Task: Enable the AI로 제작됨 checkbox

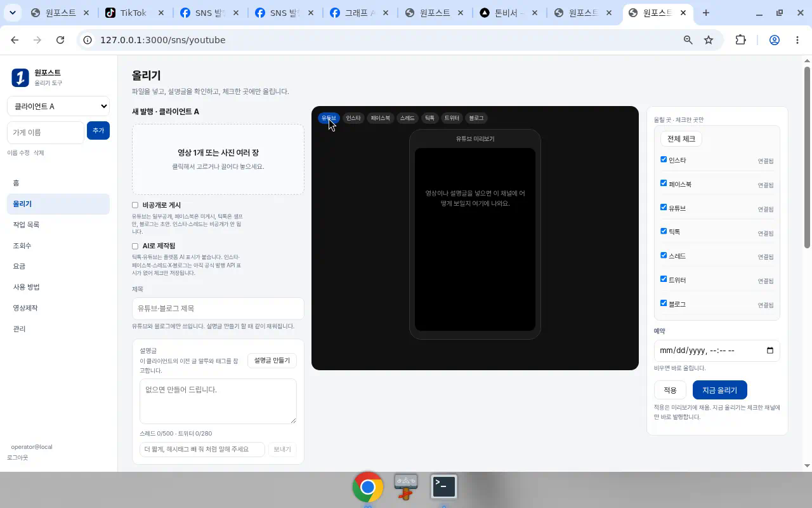Action: click(x=135, y=246)
